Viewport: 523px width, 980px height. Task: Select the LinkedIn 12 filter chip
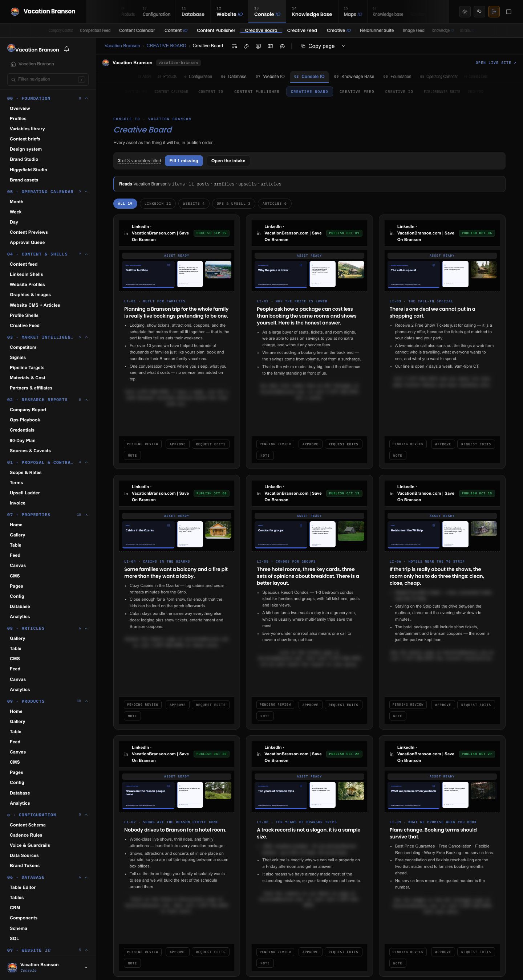[158, 204]
